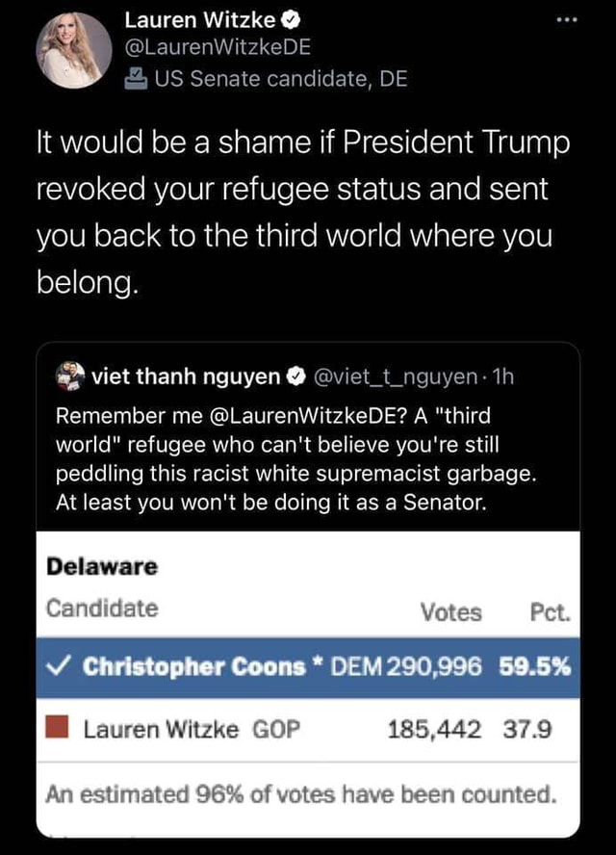Click the estimated 96% of votes counted note

[x=301, y=794]
